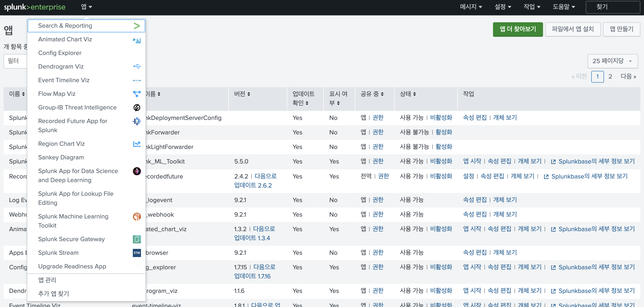Sort by the 표시 여부 column header

[338, 98]
